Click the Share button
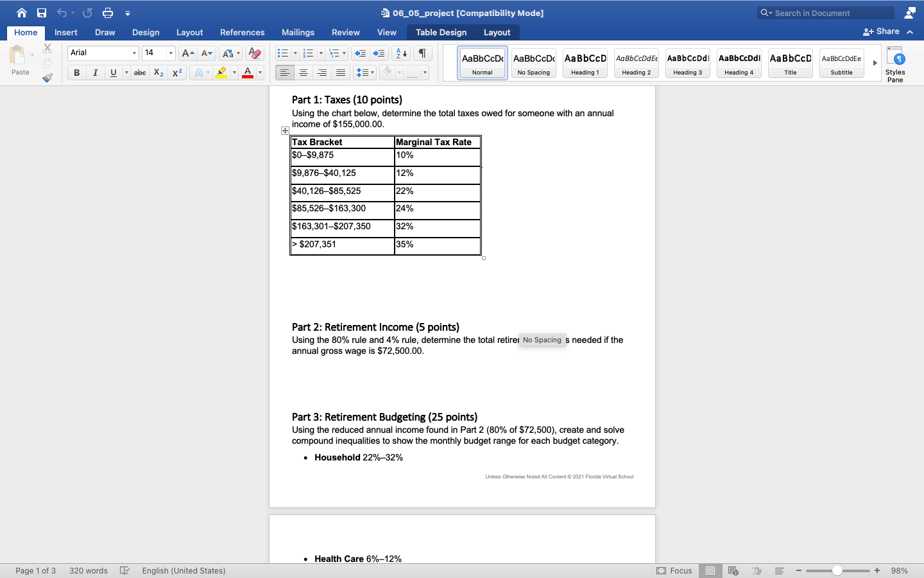This screenshot has width=924, height=578. point(881,31)
